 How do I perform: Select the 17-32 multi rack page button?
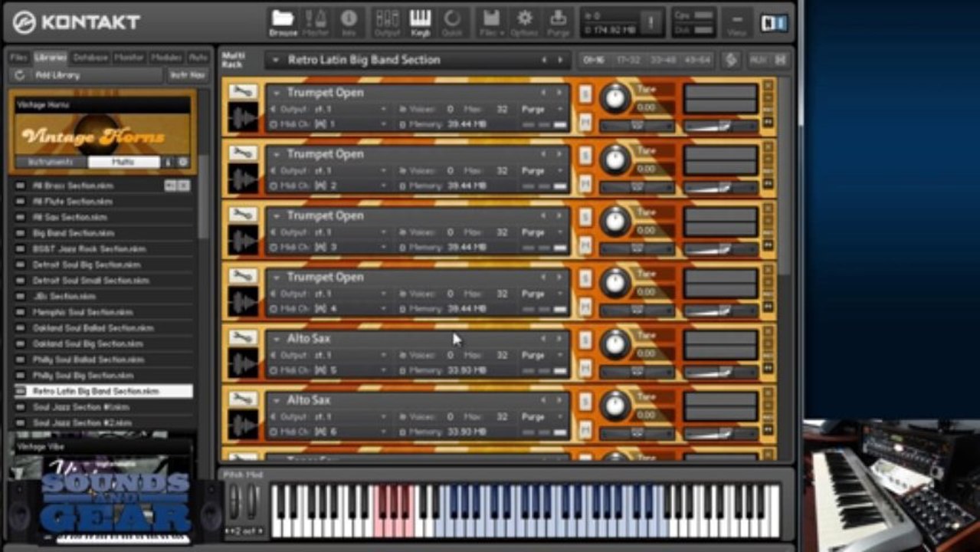pos(628,60)
